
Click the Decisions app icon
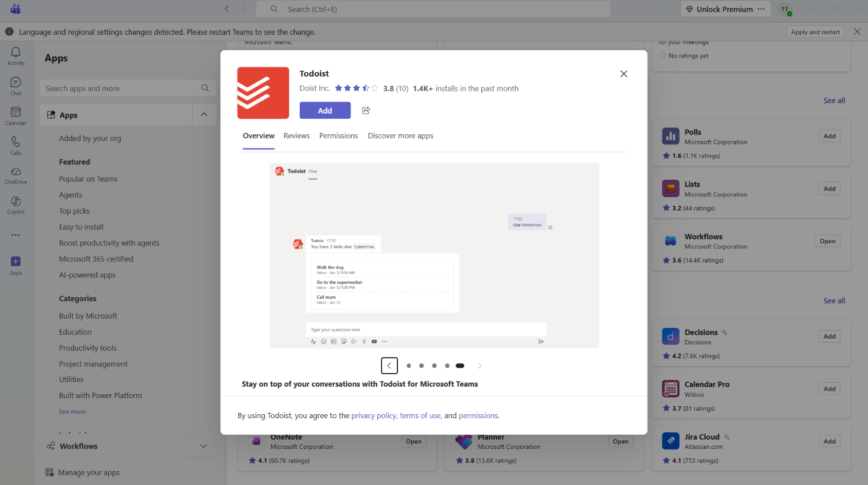(x=670, y=336)
